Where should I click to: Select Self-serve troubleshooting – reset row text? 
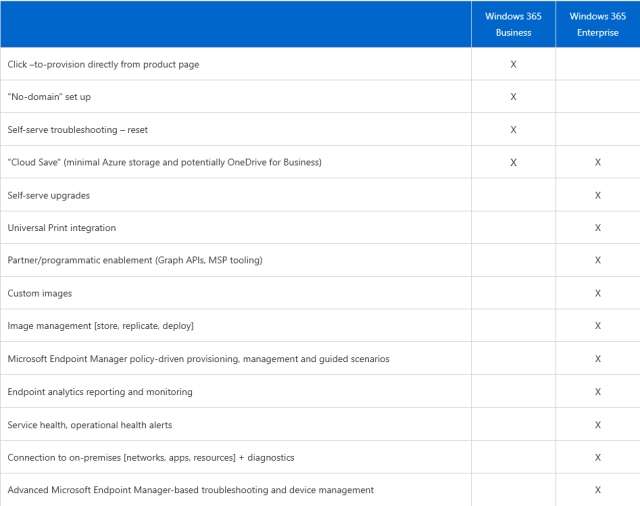[x=77, y=130]
